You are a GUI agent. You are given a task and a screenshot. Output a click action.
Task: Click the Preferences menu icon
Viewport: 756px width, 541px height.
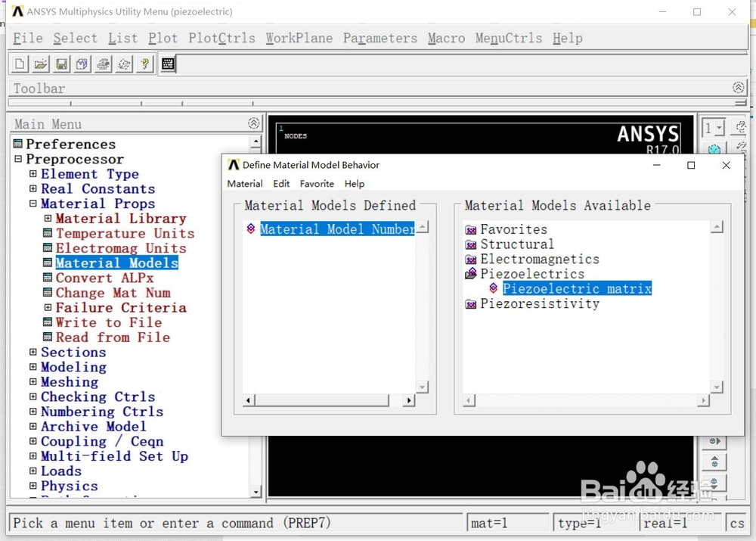pos(18,143)
